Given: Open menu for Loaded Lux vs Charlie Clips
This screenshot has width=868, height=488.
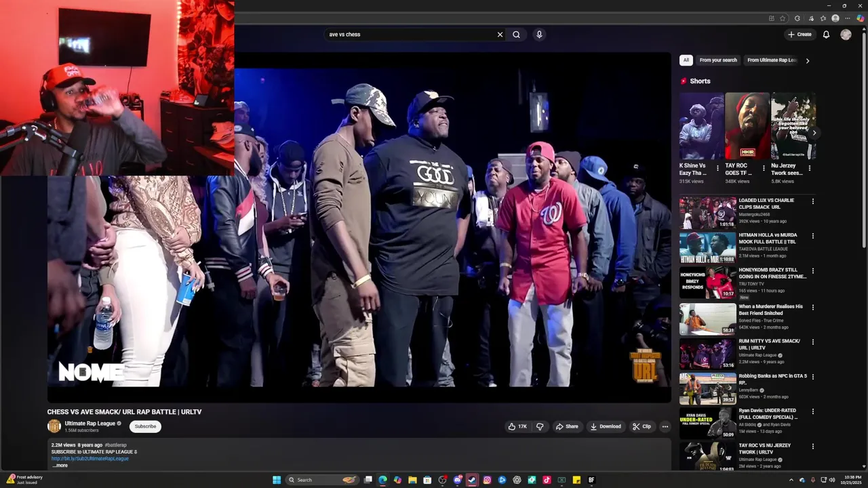Looking at the screenshot, I should point(812,201).
